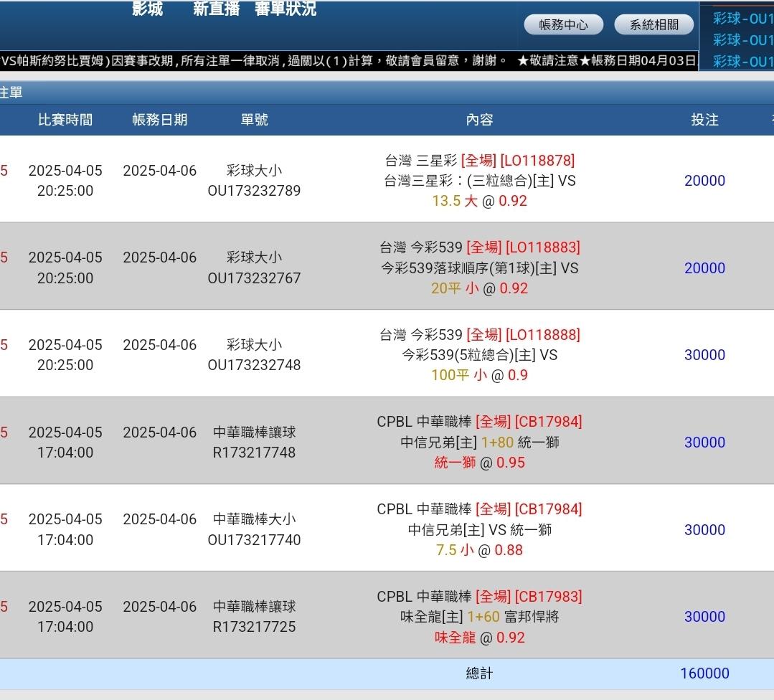This screenshot has width=774, height=700.
Task: Click event code [LO118883]
Action: (x=543, y=247)
